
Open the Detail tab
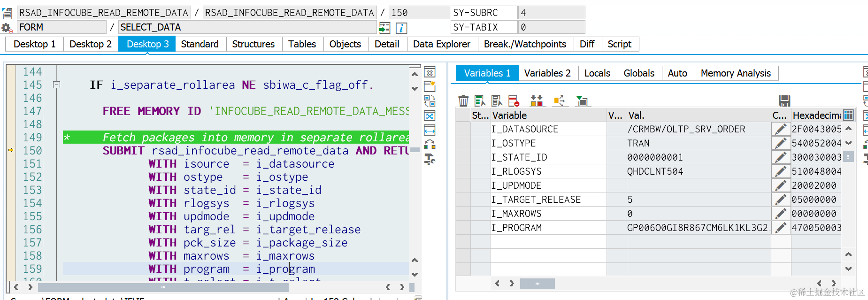pyautogui.click(x=387, y=44)
